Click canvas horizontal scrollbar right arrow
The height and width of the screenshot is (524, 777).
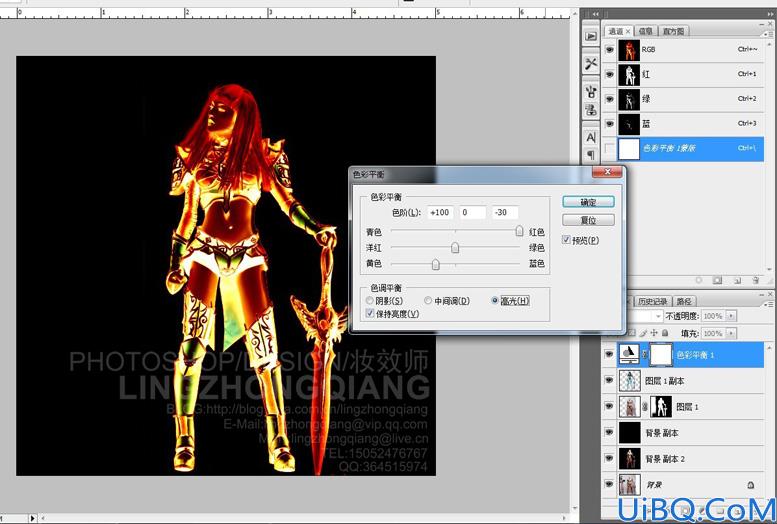pyautogui.click(x=565, y=519)
